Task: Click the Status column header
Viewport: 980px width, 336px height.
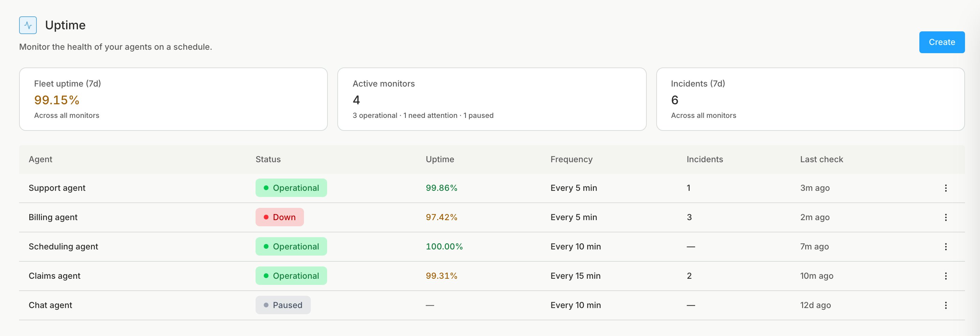Action: [x=268, y=159]
